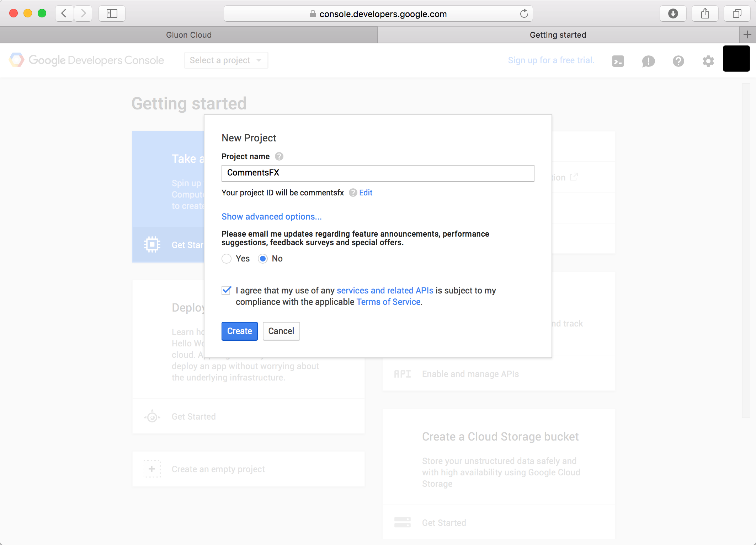
Task: Click the API icon beside Enable and manage APIs
Action: tap(403, 374)
